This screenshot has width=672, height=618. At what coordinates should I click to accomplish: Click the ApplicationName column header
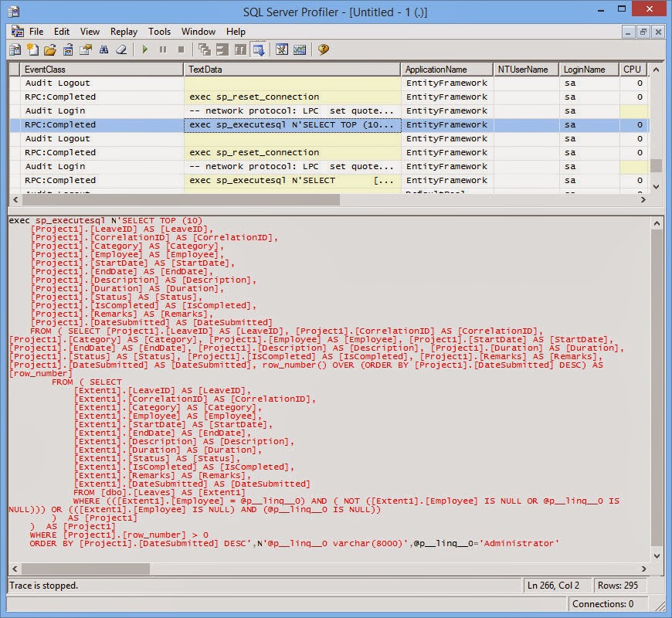pyautogui.click(x=446, y=70)
